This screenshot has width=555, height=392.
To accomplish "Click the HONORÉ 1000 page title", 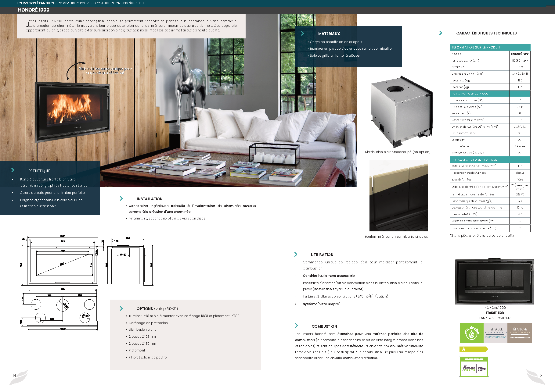I will [x=34, y=10].
